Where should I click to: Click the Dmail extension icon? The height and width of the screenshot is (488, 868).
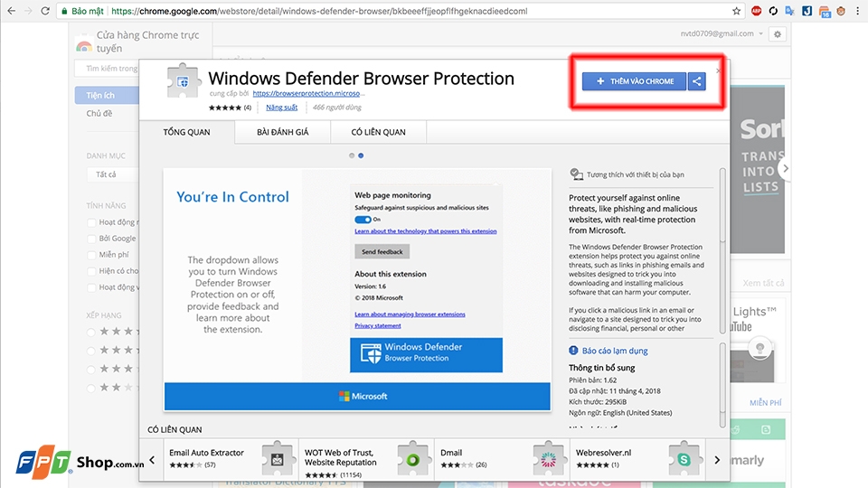click(548, 459)
